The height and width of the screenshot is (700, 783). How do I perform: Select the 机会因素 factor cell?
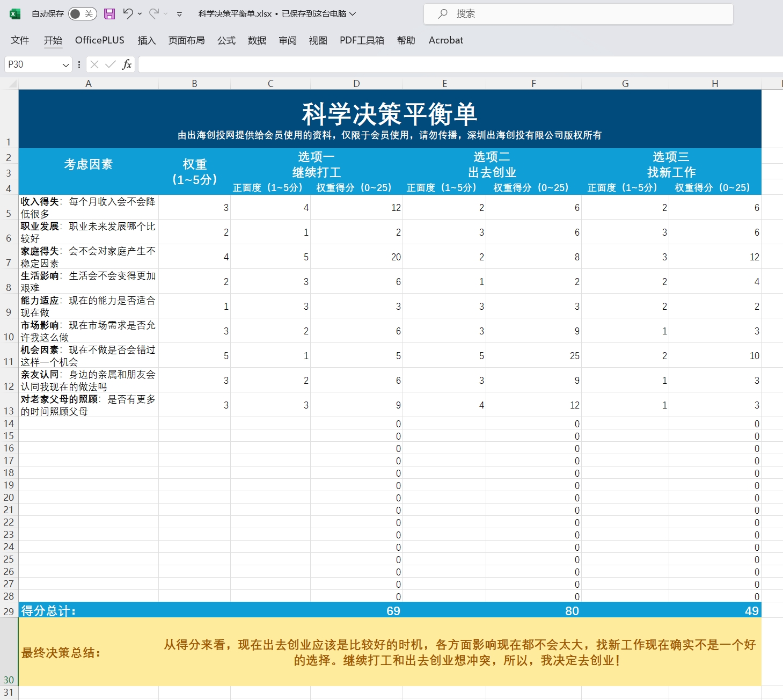point(89,355)
